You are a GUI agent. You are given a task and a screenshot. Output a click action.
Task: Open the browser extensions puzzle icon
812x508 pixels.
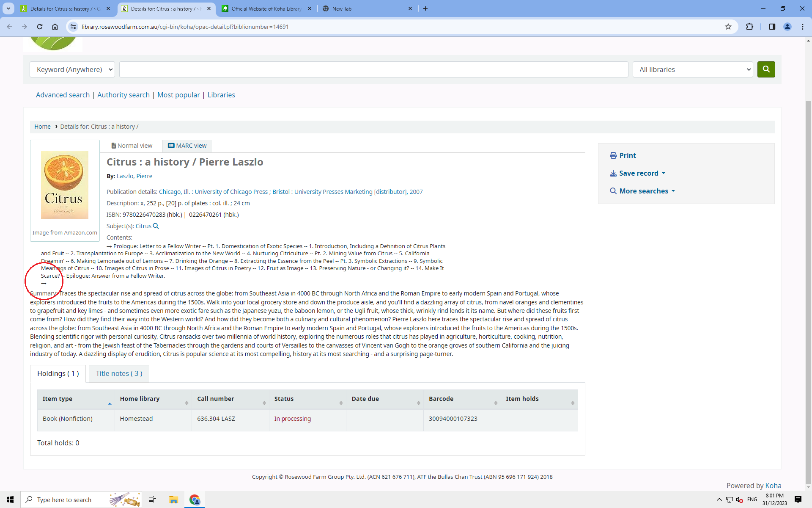[x=749, y=27]
